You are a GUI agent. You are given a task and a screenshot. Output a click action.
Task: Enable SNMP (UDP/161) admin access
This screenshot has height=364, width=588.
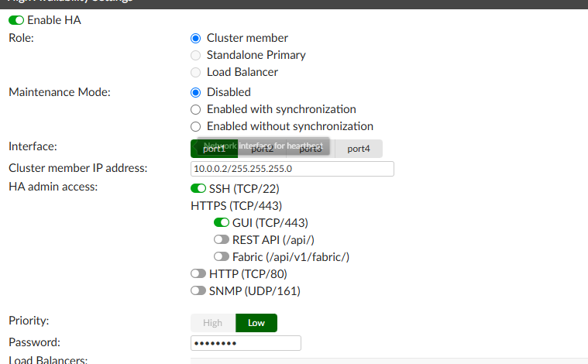[x=198, y=291]
